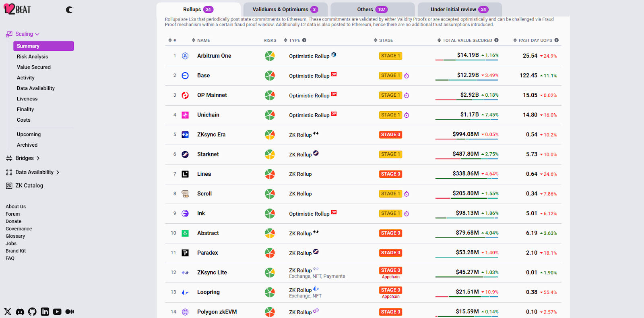This screenshot has width=644, height=318.
Task: Expand the Bridges sidebar section
Action: tap(23, 158)
